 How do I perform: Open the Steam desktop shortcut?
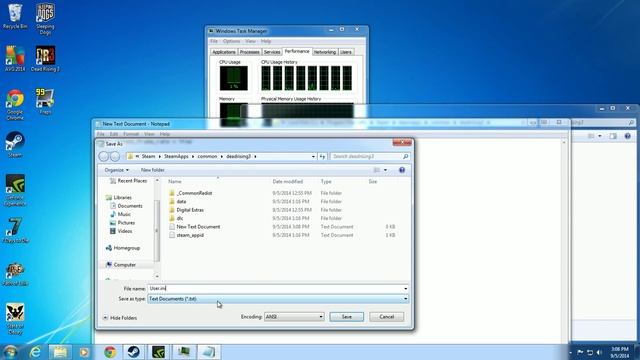click(15, 144)
